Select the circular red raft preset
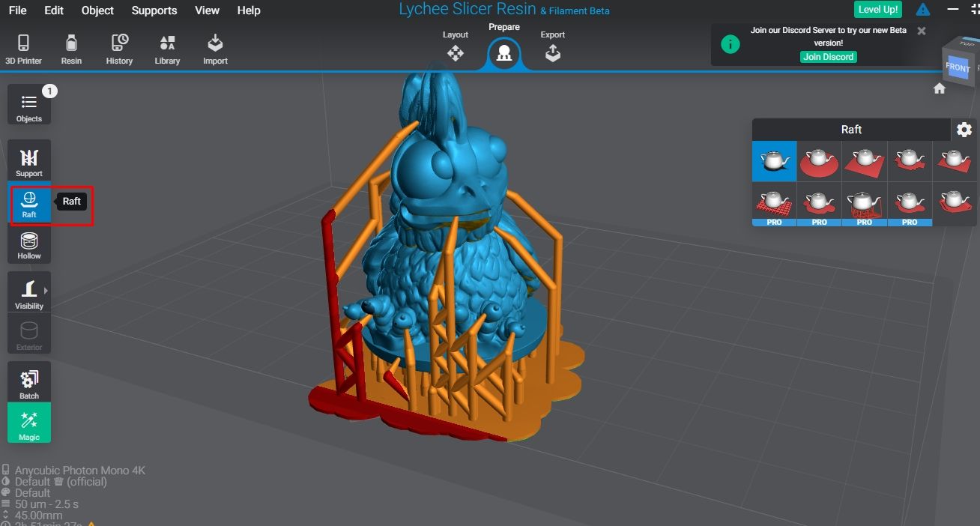Screen dimensions: 980x526 tap(819, 161)
